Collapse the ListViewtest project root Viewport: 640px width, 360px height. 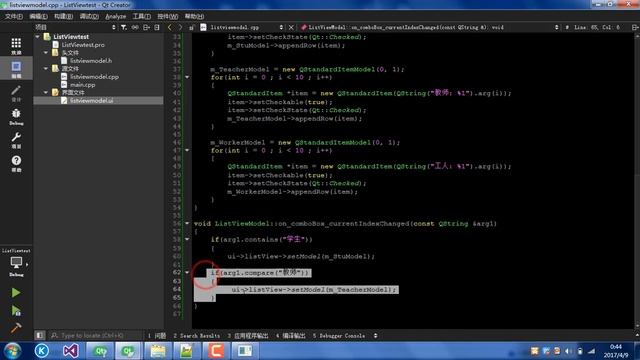coord(38,37)
